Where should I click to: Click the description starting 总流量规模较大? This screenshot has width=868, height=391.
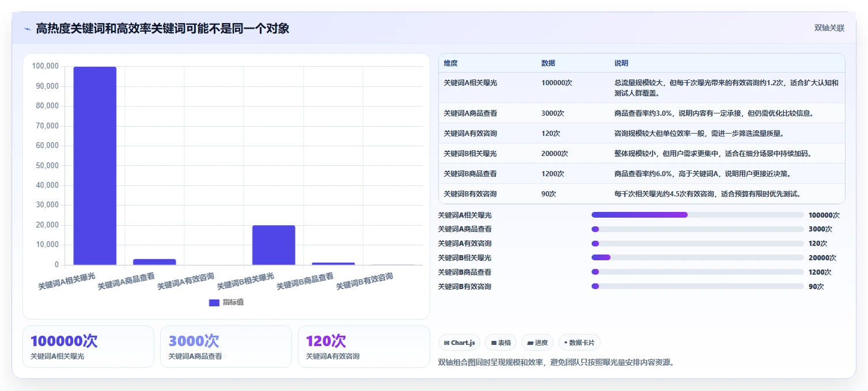pyautogui.click(x=726, y=88)
